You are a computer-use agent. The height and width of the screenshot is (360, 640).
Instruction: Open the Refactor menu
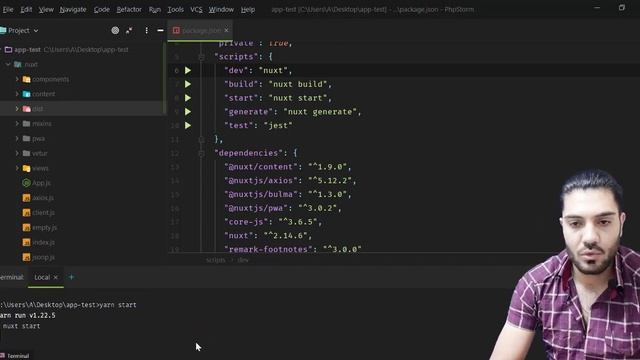click(x=129, y=9)
